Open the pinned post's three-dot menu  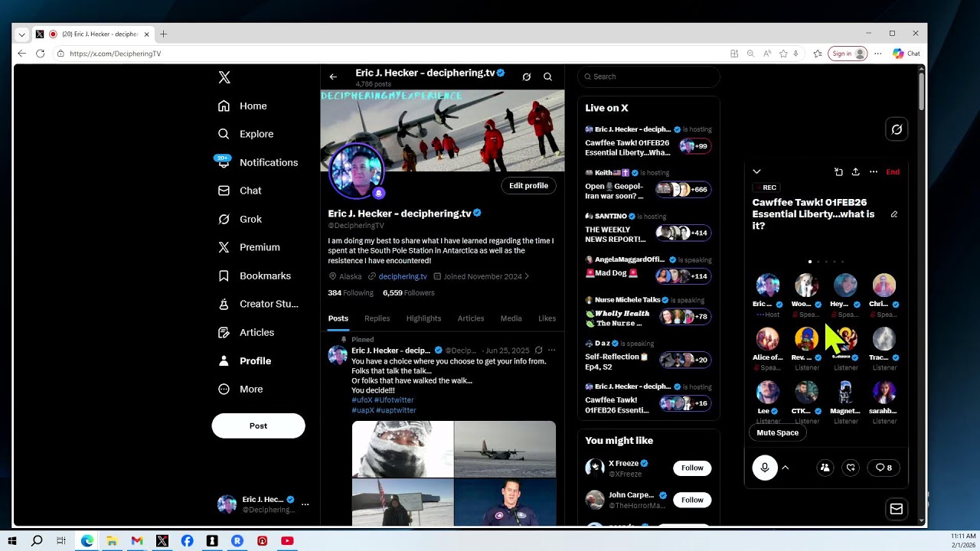(551, 350)
